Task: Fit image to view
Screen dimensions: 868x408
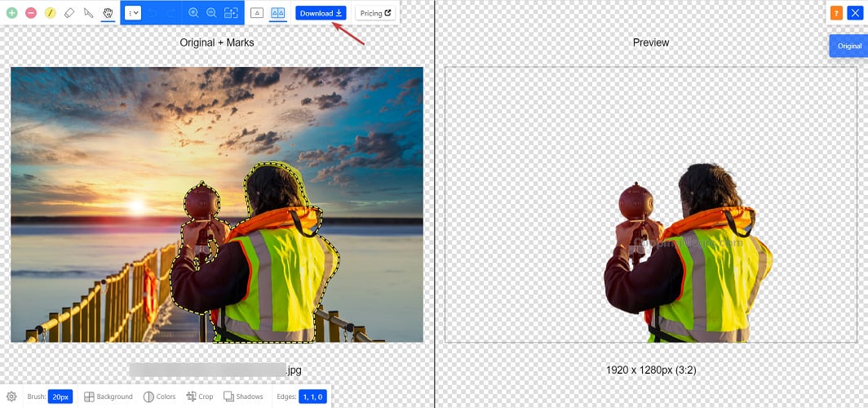Action: [x=231, y=13]
